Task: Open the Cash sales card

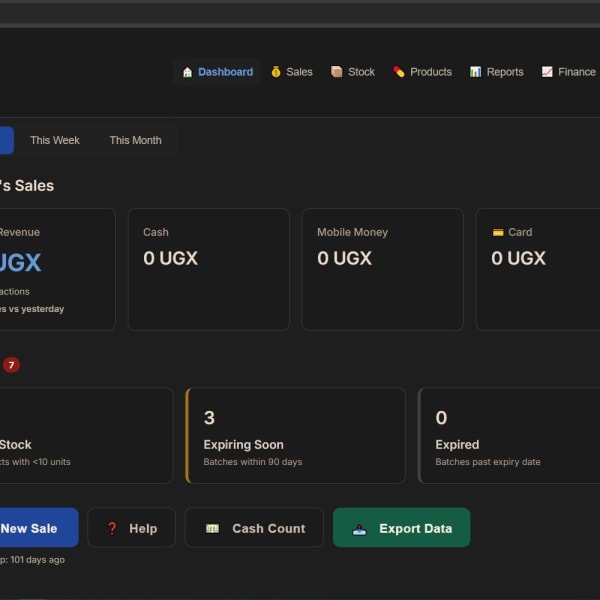Action: tap(209, 269)
